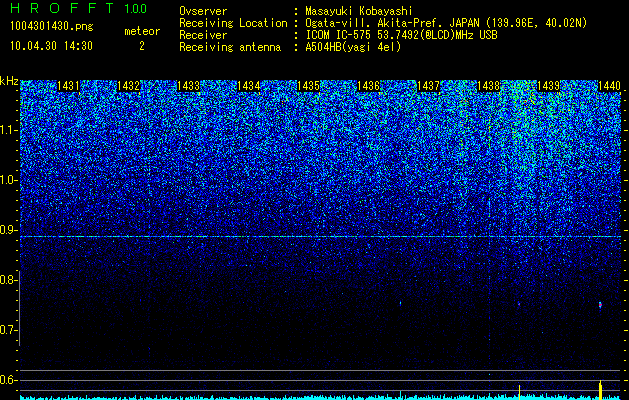Click the 1435 time marker
This screenshot has width=629, height=400.
click(308, 86)
